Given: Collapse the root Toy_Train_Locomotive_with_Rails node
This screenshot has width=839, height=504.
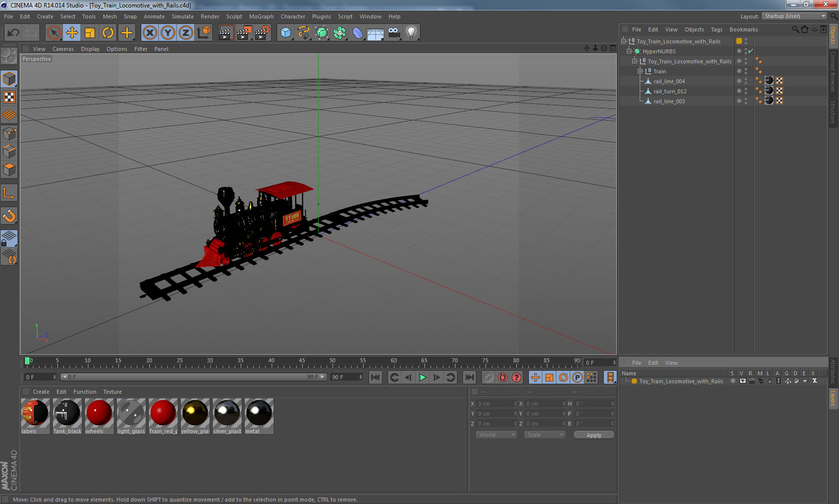Looking at the screenshot, I should (x=624, y=41).
